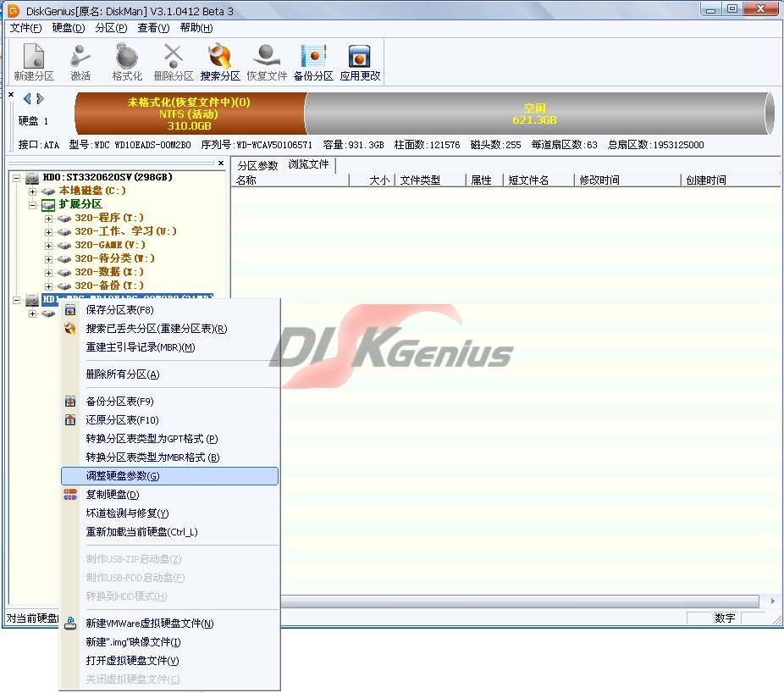This screenshot has height=693, width=784.
Task: Choose 转换分区表类型为GPT格式 from context menu
Action: pyautogui.click(x=169, y=439)
